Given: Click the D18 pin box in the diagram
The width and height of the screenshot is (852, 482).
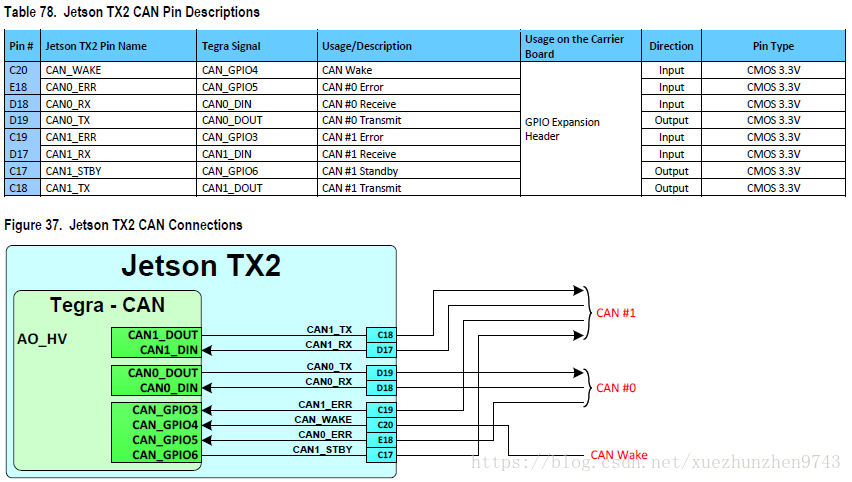Looking at the screenshot, I should click(381, 388).
